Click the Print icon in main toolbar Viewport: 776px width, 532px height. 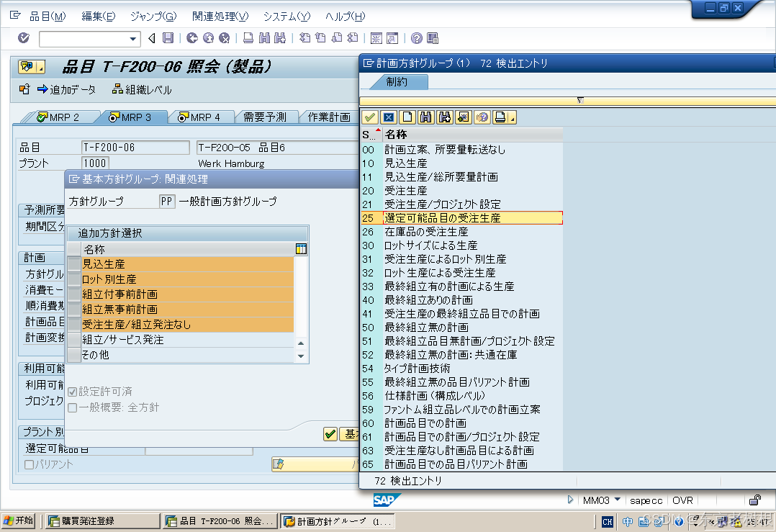click(248, 38)
